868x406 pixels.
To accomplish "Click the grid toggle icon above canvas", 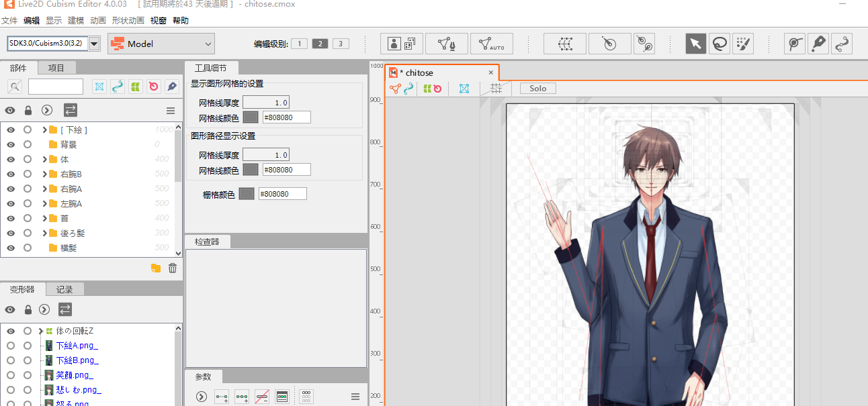I will click(x=496, y=88).
